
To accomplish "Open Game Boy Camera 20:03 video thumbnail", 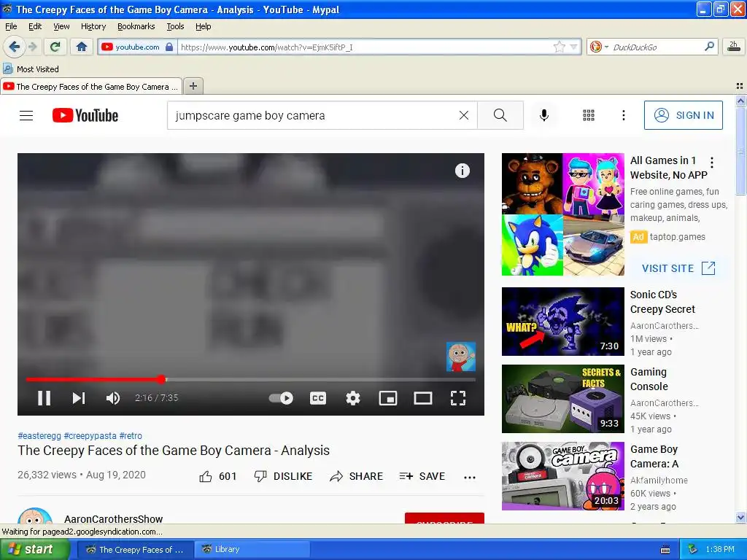I will (562, 476).
